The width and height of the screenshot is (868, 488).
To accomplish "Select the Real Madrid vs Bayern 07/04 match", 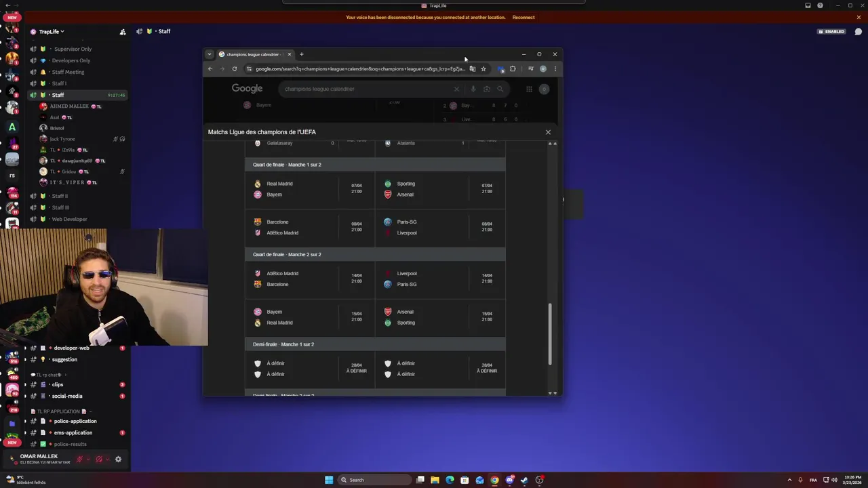I will [309, 189].
